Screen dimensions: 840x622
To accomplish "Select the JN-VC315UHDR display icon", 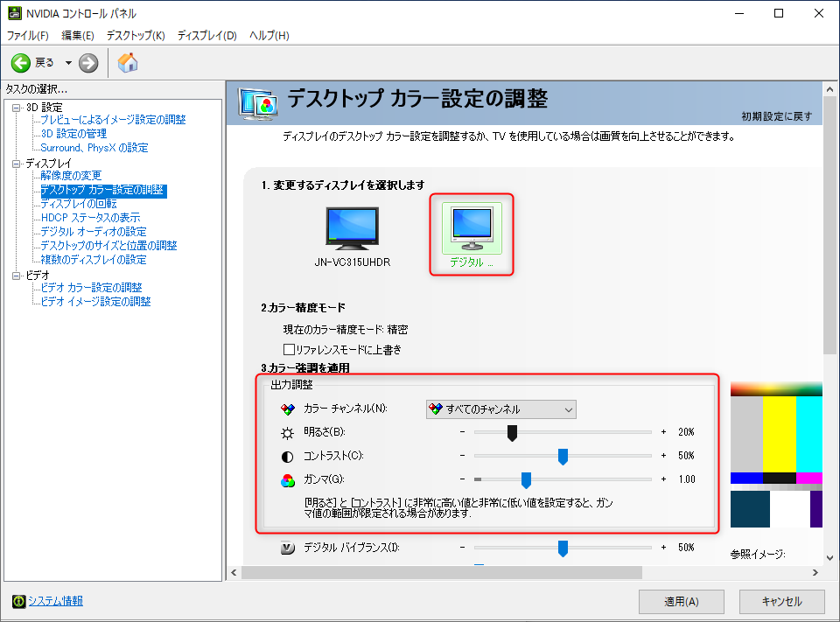I will coord(352,228).
